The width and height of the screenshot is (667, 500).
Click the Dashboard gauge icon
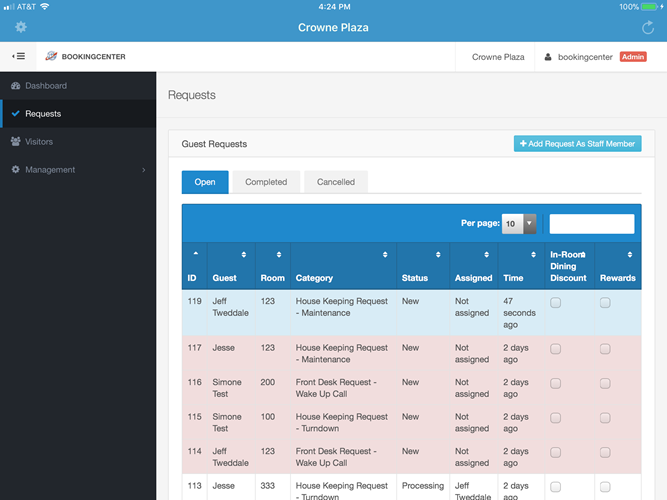pos(16,86)
